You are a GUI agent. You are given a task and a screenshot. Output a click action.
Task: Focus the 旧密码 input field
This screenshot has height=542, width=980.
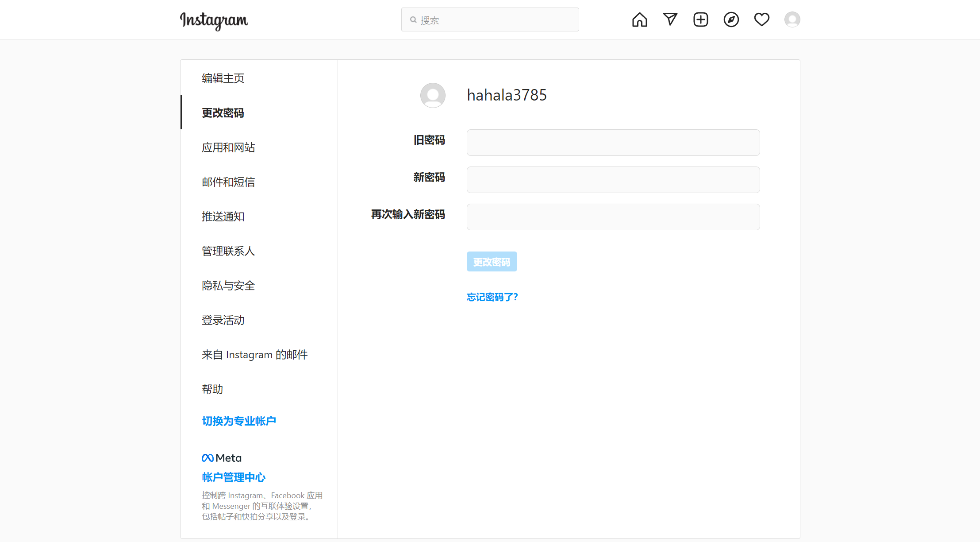613,143
